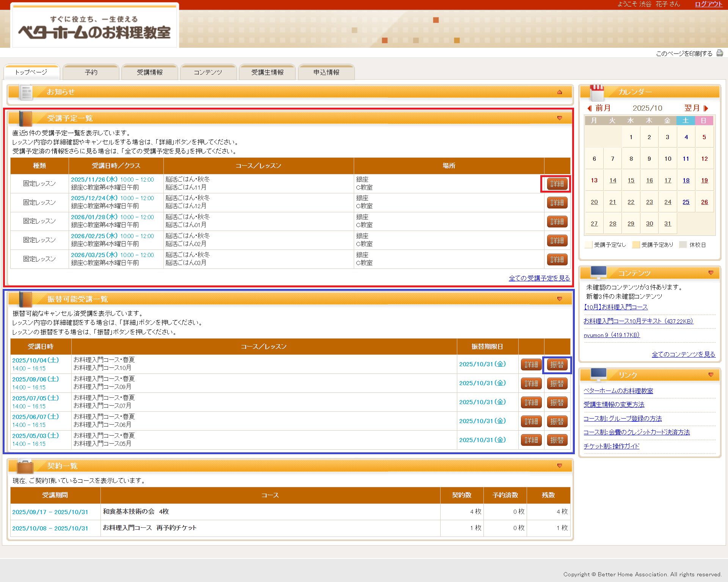
Task: Click the next month arrow in calendar
Action: 706,108
